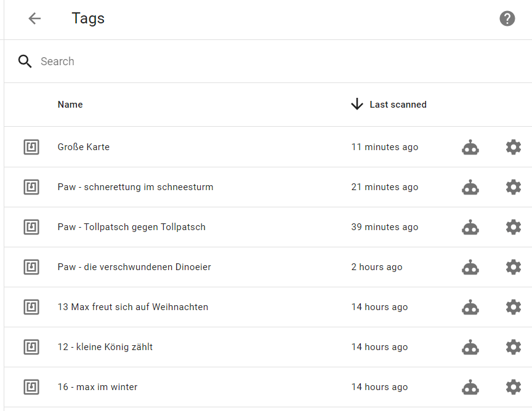Sort by Name column header

(x=70, y=105)
